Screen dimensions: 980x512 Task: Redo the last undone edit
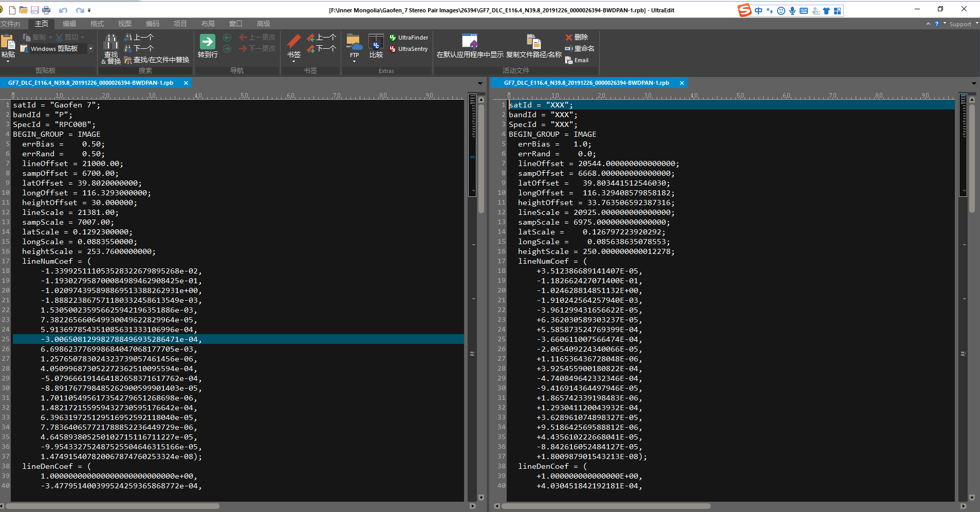(x=80, y=10)
